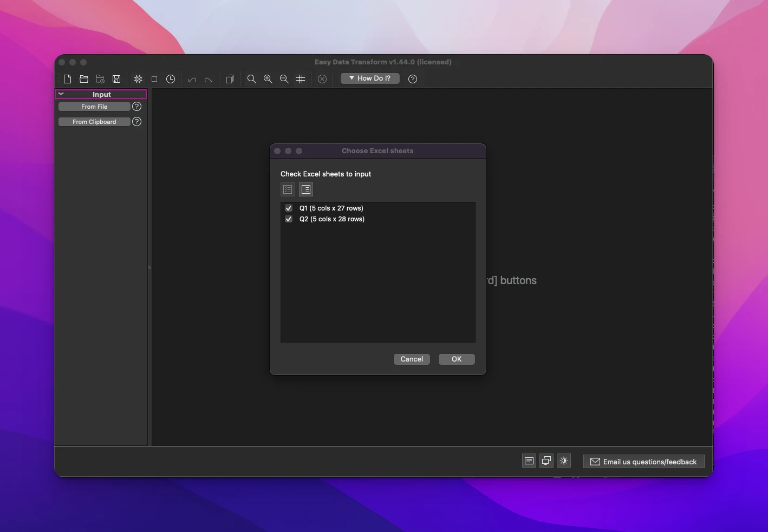
Task: Click the light/dark theme icon in status bar
Action: [564, 461]
